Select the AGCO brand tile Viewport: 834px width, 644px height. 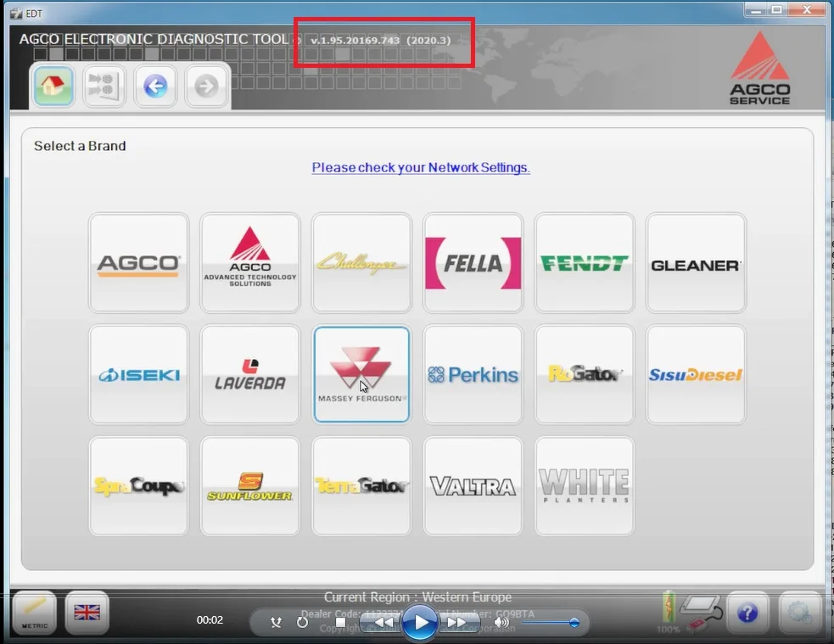click(x=139, y=263)
